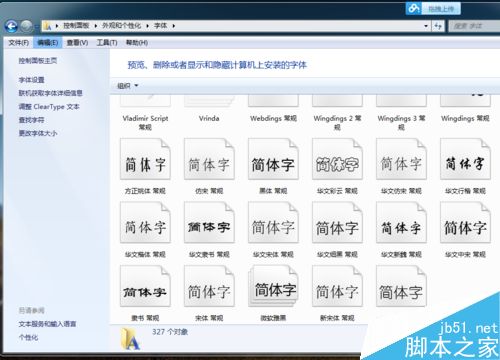The height and width of the screenshot is (360, 500).
Task: Select the 华文楷体 常规 font icon
Action: click(145, 223)
